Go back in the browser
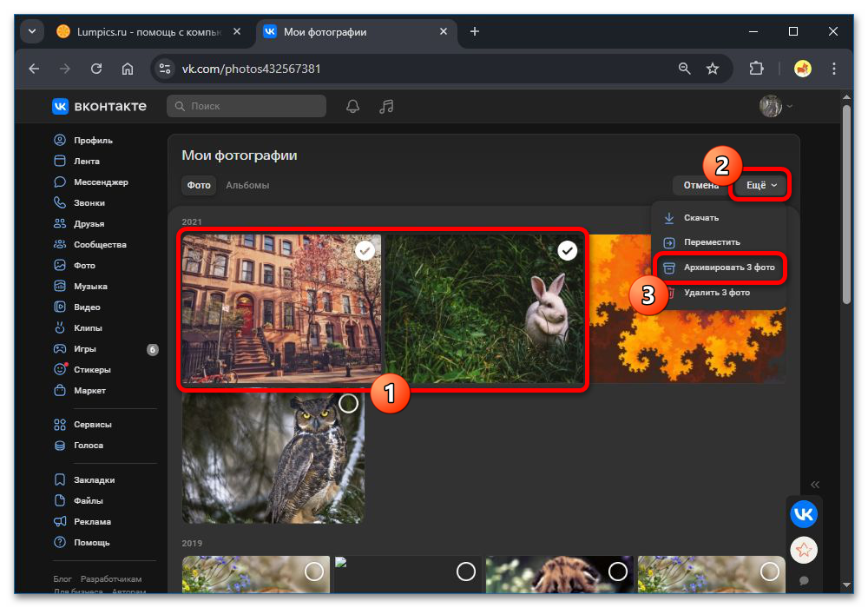 (x=35, y=69)
